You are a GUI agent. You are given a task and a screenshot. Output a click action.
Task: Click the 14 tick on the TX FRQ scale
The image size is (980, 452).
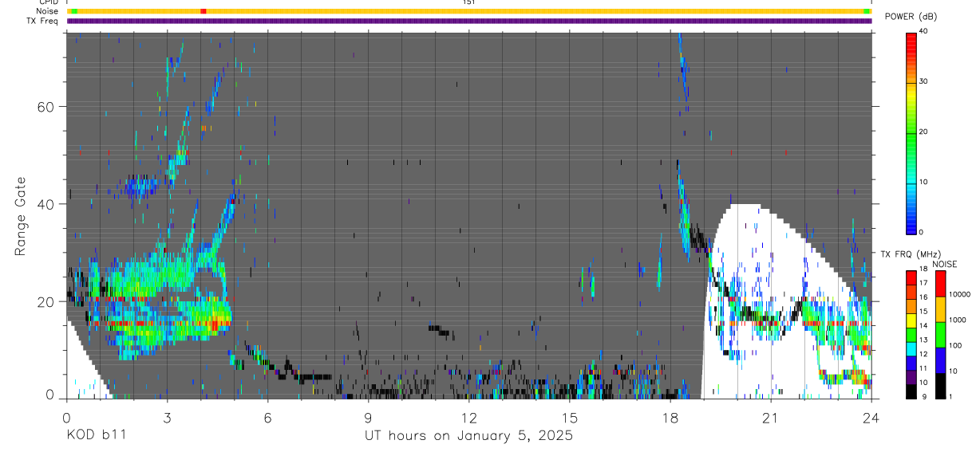coord(923,326)
